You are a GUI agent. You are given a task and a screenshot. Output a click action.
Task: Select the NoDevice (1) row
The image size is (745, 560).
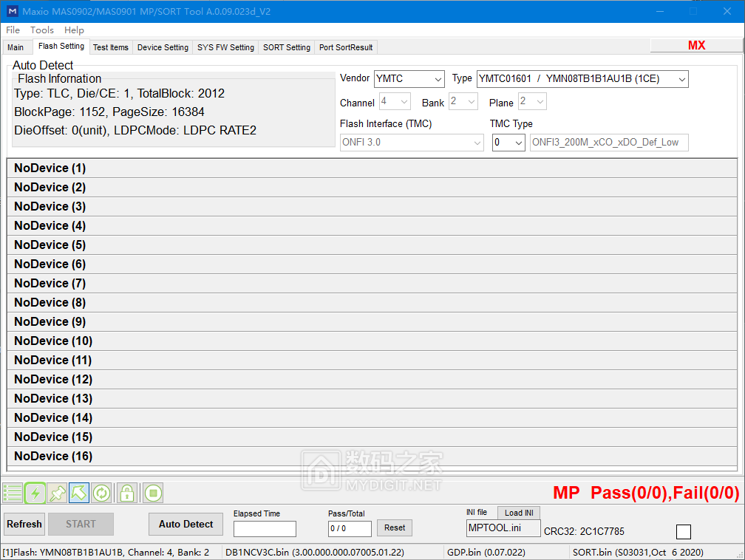click(372, 168)
